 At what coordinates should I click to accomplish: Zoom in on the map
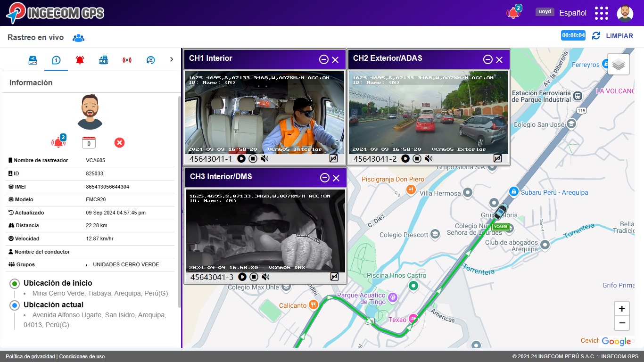[x=621, y=309]
